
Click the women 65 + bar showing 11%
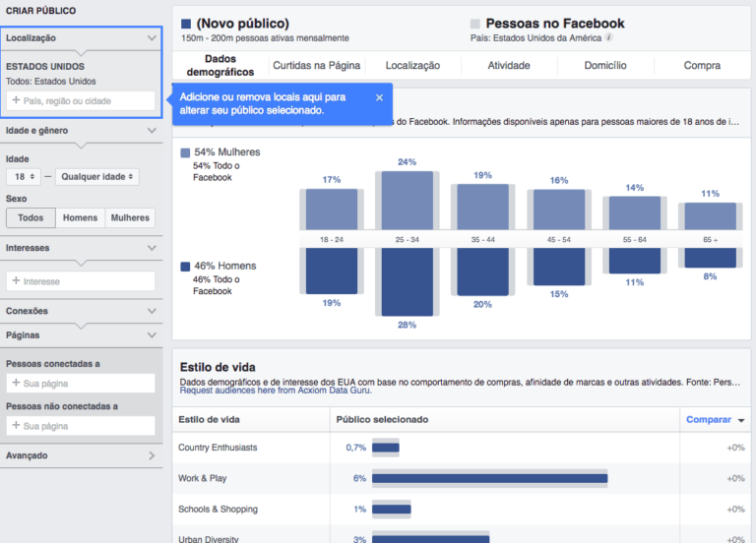[x=710, y=215]
